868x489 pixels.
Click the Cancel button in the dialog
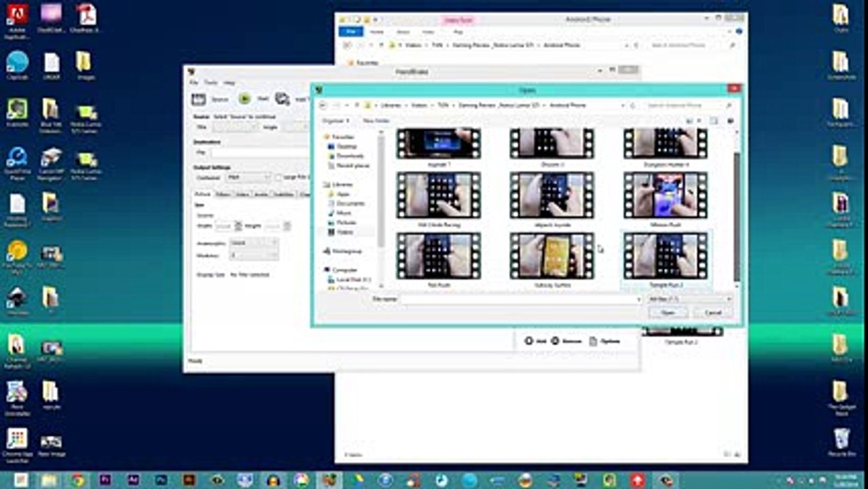(713, 312)
